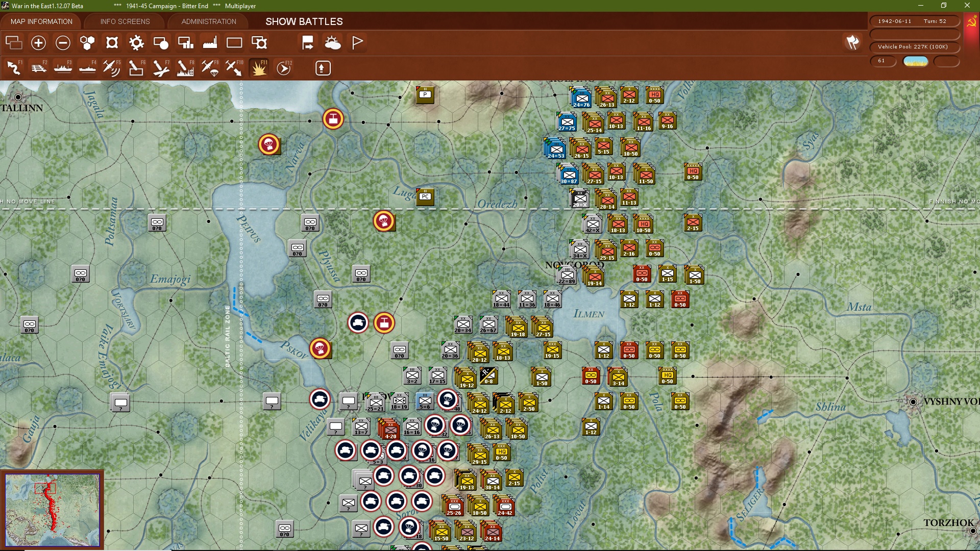Select the Soviet stack labeled 19-18
The height and width of the screenshot is (551, 980).
517,327
